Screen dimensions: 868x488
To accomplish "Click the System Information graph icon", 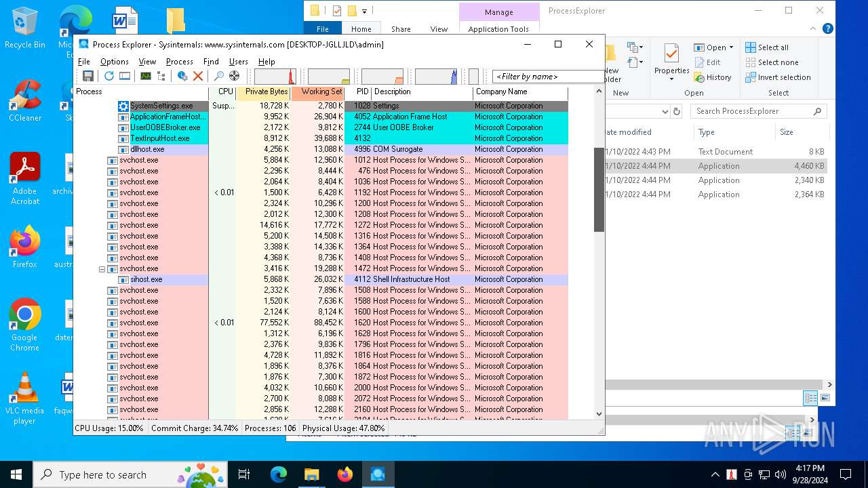I will coord(145,76).
